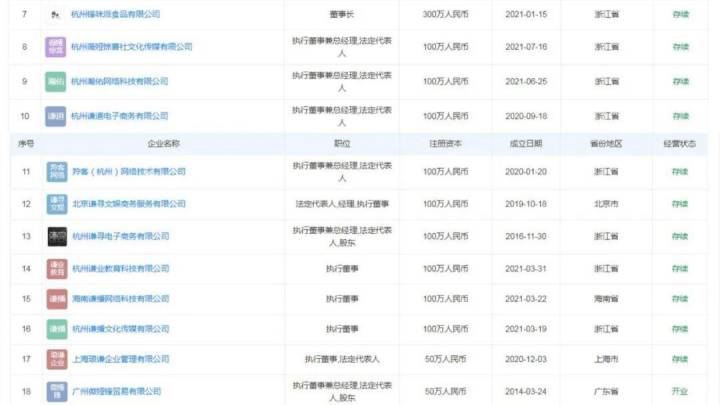The image size is (720, 405).
Task: Select the date 2020-09-18
Action: click(526, 116)
